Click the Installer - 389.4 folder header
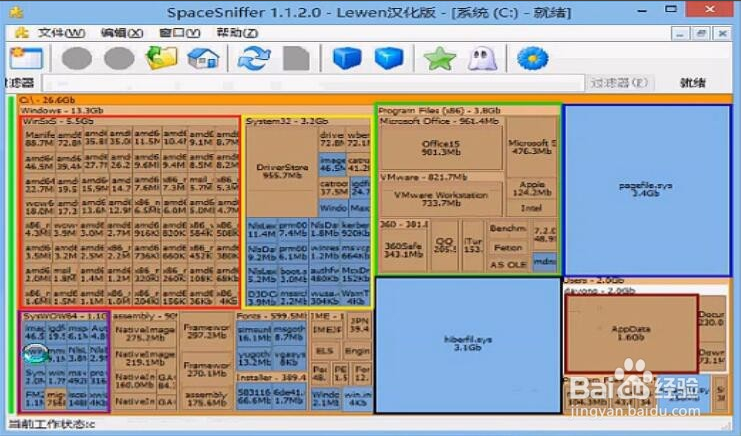741x436 pixels. click(x=271, y=377)
